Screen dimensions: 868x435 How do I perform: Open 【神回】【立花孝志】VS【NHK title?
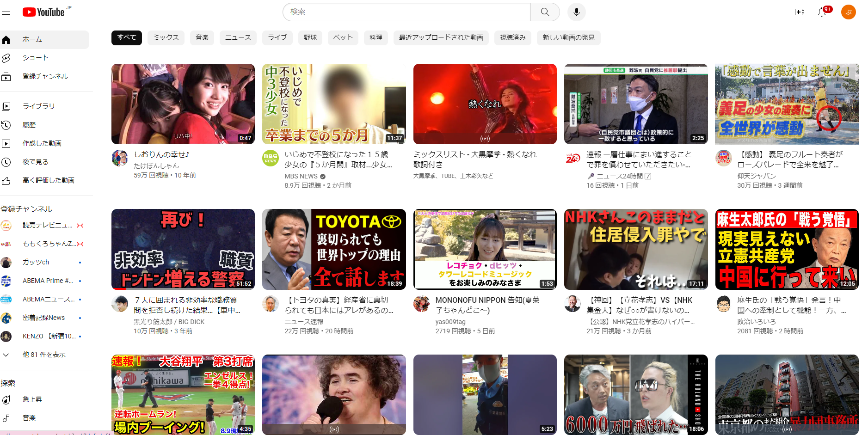pyautogui.click(x=640, y=305)
